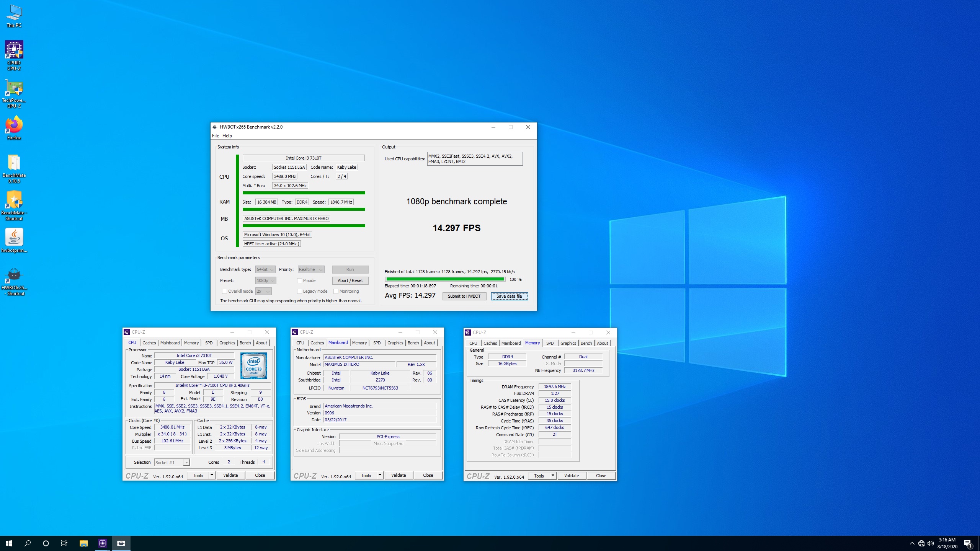Switch to Bench tab in CPU-Z CPU window
The height and width of the screenshot is (551, 980).
[x=245, y=343]
